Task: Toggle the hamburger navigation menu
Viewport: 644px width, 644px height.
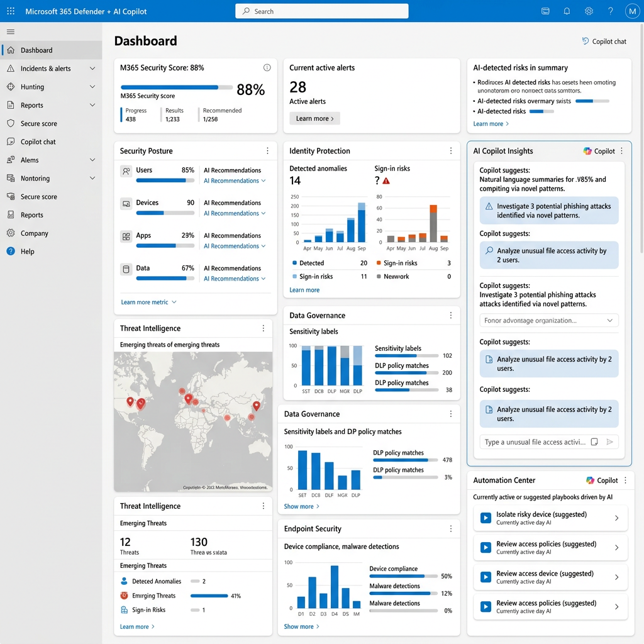Action: [x=11, y=31]
